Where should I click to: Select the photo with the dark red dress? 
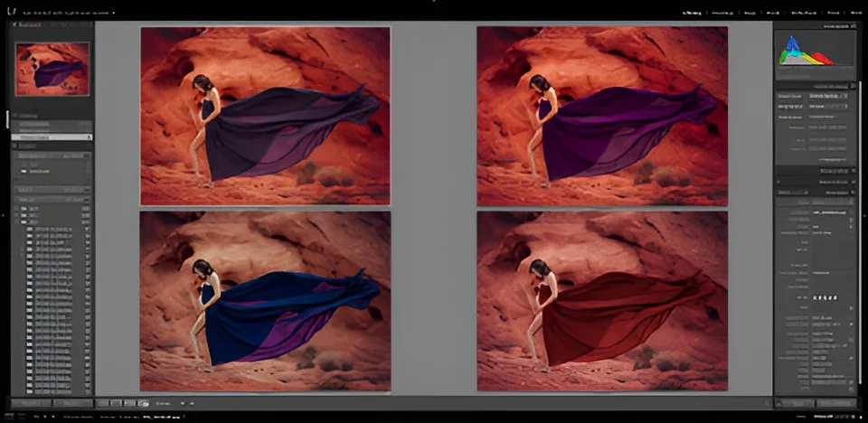(602, 301)
